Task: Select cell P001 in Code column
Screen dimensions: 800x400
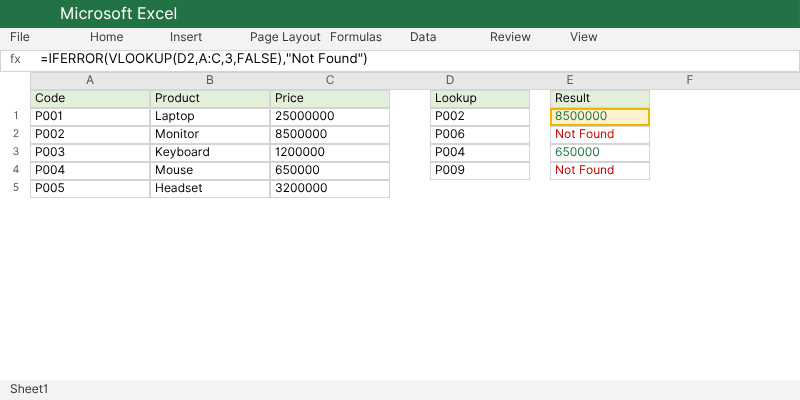Action: coord(90,117)
